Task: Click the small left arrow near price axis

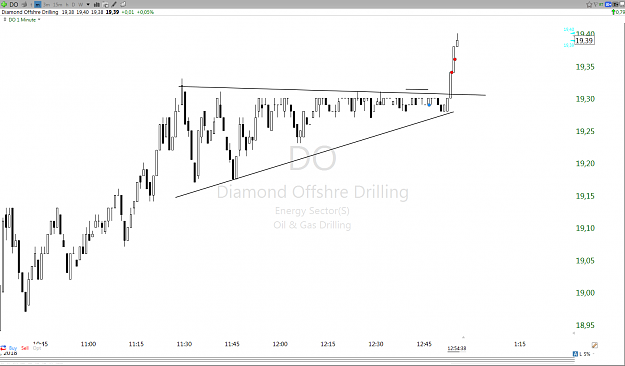Action: point(574,333)
